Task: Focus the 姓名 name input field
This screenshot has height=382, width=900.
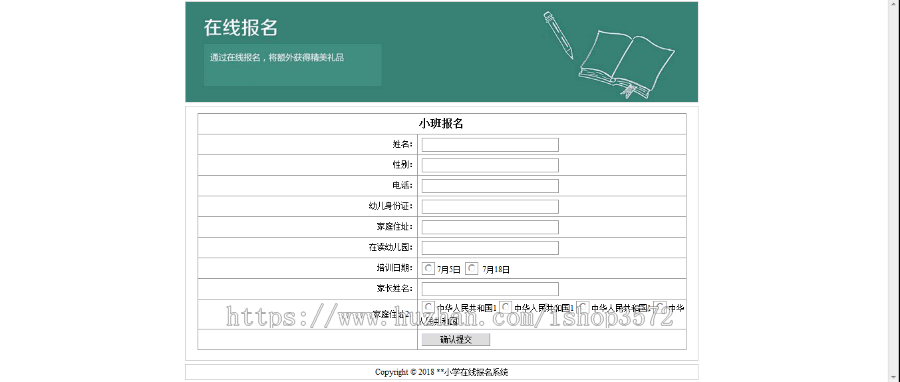Action: pos(490,145)
